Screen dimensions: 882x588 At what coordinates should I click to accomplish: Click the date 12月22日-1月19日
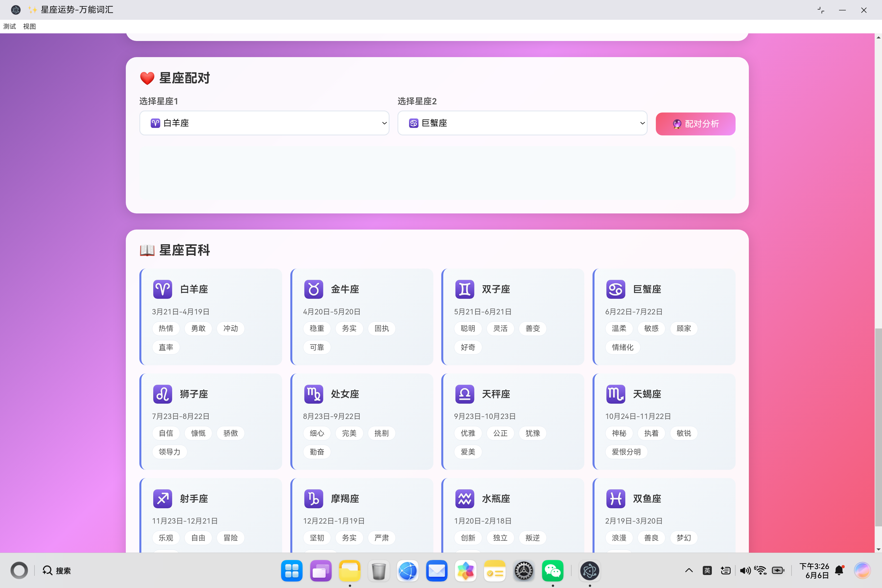click(334, 521)
